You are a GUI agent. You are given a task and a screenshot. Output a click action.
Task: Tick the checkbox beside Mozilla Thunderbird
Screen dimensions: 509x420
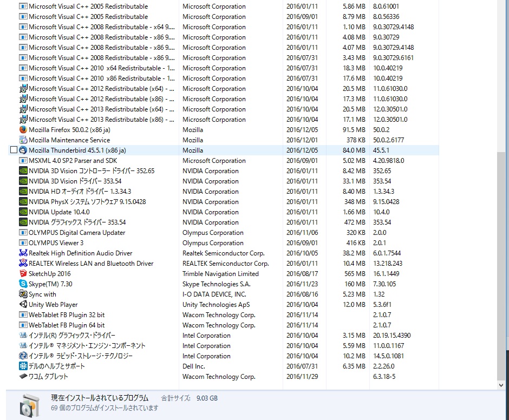pos(14,150)
